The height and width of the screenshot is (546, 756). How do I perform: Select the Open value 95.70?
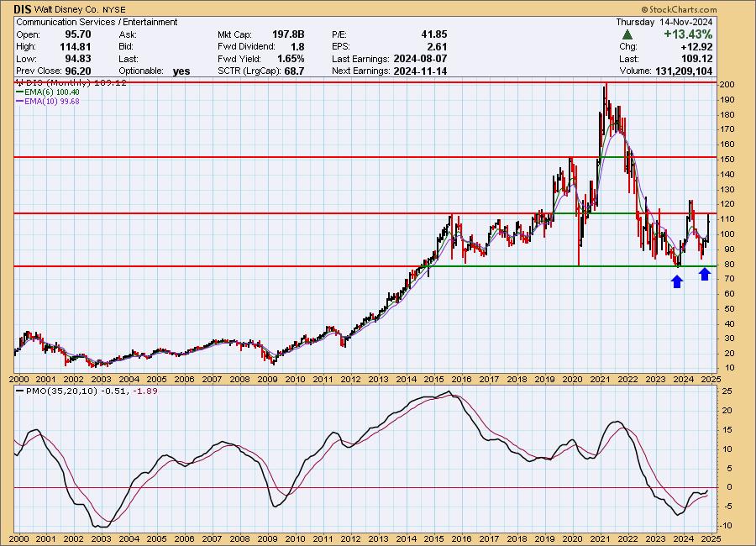(x=78, y=34)
